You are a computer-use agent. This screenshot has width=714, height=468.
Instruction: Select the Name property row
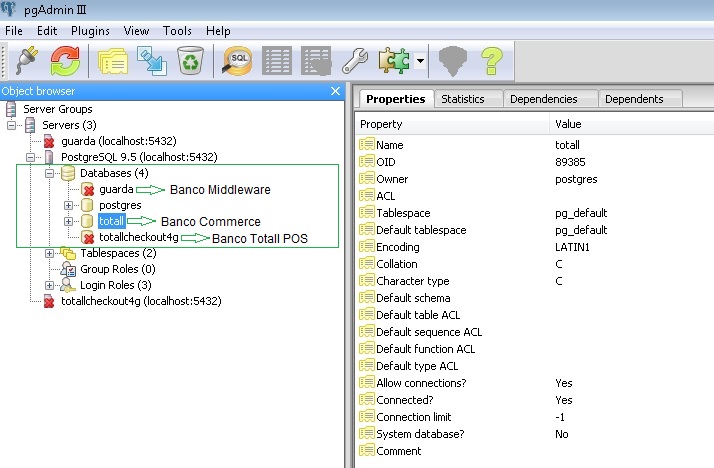click(535, 145)
